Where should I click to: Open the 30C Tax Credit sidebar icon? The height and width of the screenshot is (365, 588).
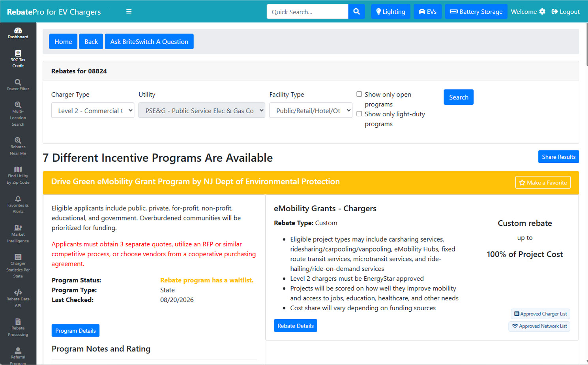click(x=18, y=59)
